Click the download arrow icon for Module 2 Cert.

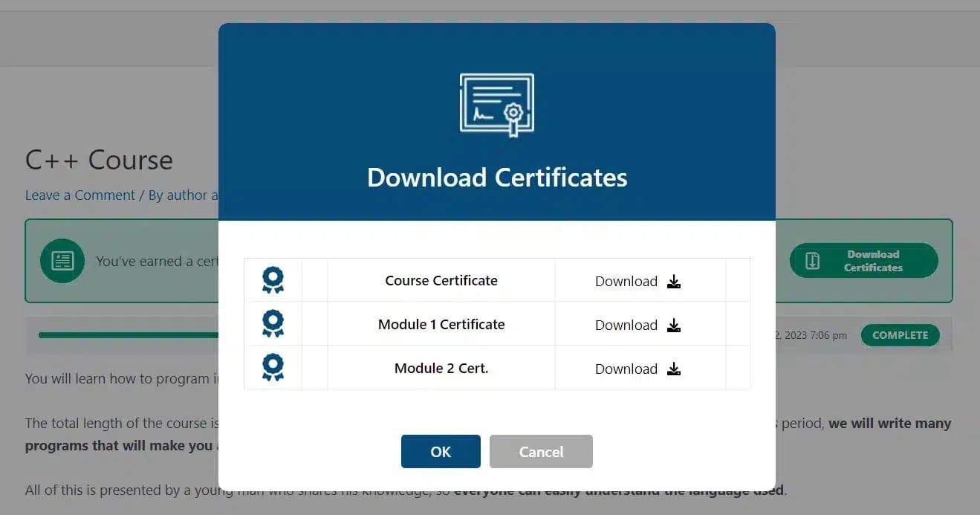(674, 369)
